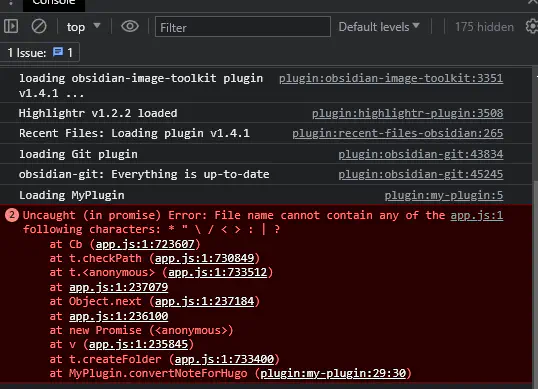Open source link plugin:my-plugin:5
Screen dimensions: 538x389
click(444, 195)
